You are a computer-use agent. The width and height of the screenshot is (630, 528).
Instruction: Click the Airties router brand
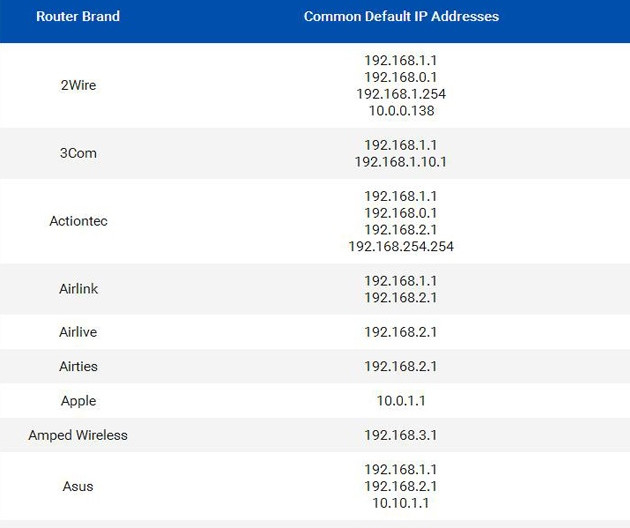tap(78, 366)
